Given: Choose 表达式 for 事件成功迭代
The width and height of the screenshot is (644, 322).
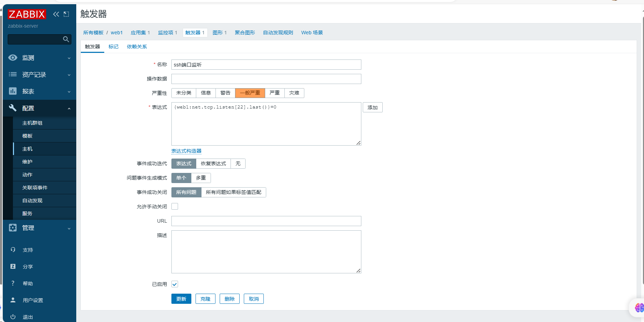Looking at the screenshot, I should 184,163.
